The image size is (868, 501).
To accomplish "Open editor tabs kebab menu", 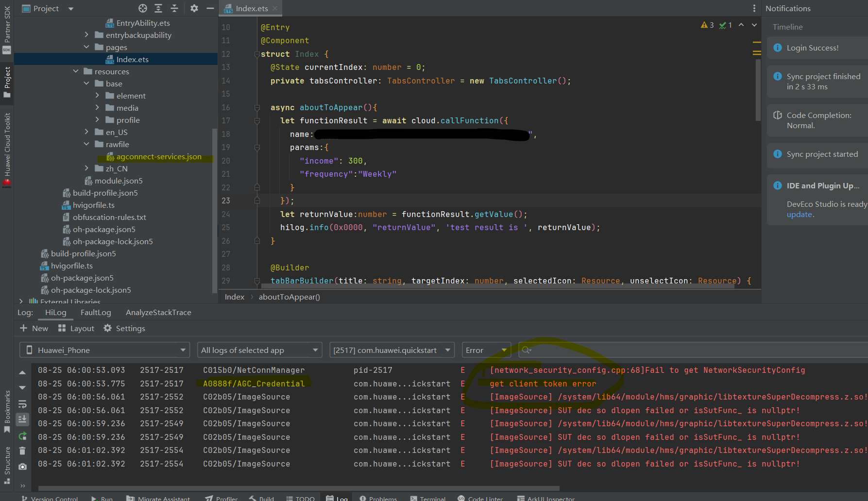I will pyautogui.click(x=754, y=8).
